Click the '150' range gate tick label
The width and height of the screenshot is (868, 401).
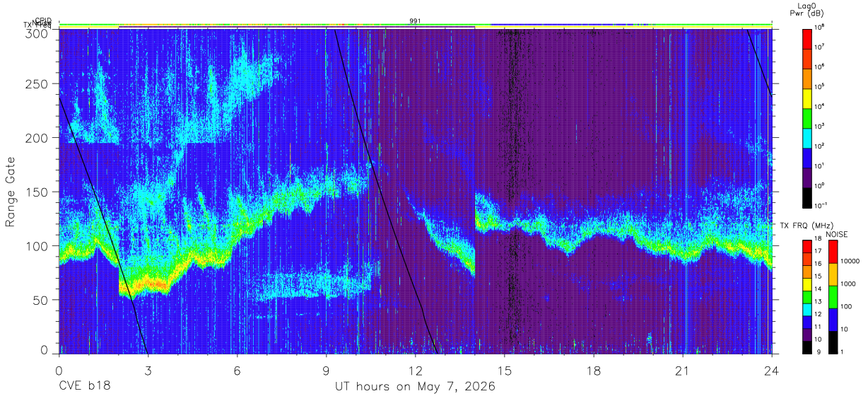[x=37, y=192]
